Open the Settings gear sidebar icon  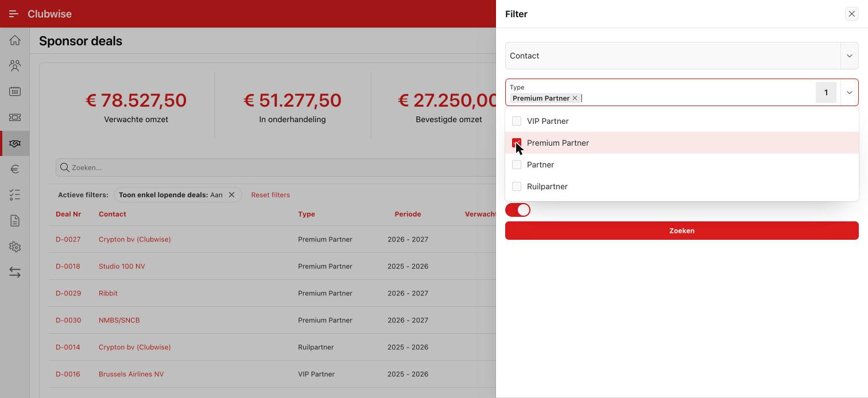click(x=15, y=247)
